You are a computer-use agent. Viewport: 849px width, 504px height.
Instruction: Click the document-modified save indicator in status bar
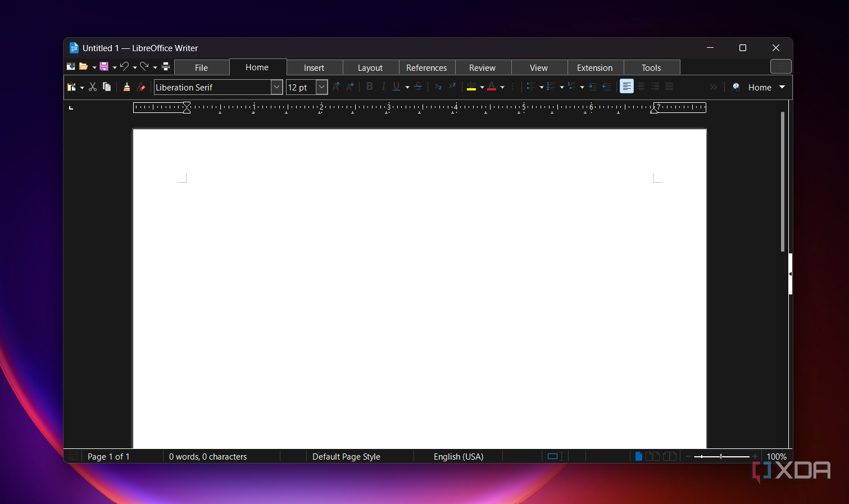[x=74, y=456]
